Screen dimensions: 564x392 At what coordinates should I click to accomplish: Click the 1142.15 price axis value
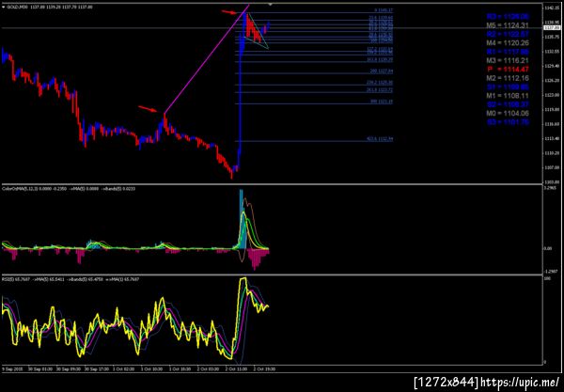coord(552,8)
